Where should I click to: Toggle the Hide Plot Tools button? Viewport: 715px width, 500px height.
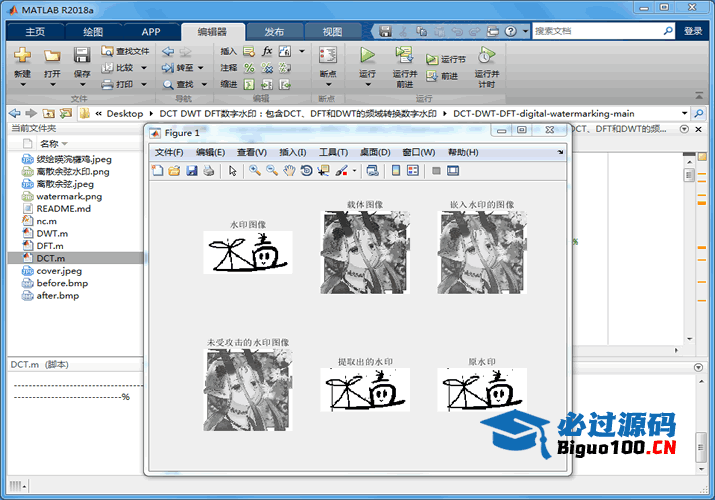436,171
